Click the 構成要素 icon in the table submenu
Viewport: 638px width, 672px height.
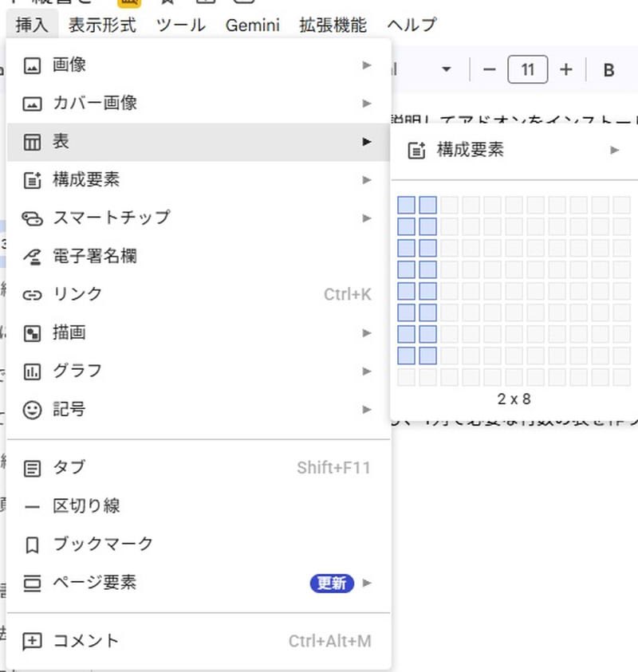(416, 151)
